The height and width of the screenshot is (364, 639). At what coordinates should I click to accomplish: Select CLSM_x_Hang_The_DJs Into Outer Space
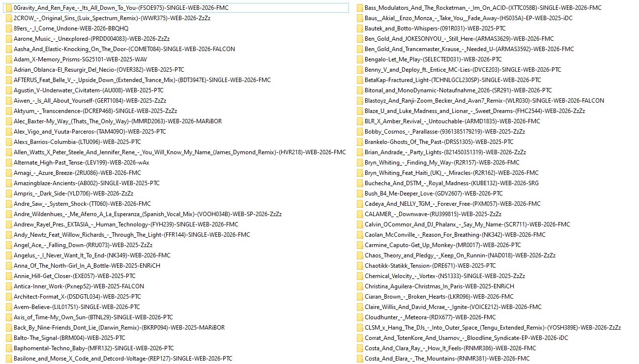coord(493,328)
